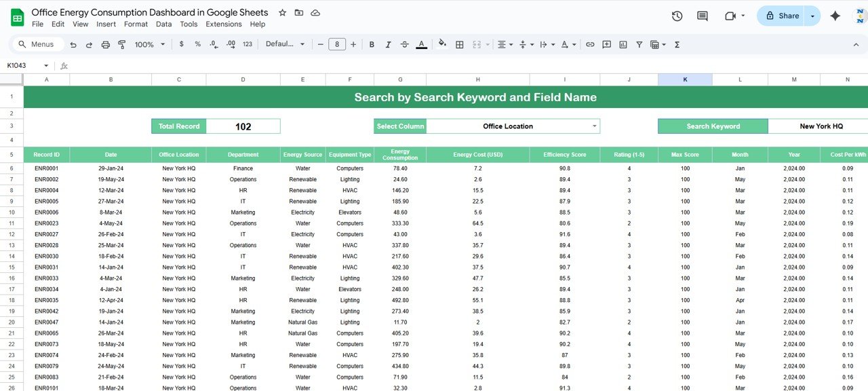Open the Gemini sparkle icon
Viewport: 868px width, 391px height.
835,16
